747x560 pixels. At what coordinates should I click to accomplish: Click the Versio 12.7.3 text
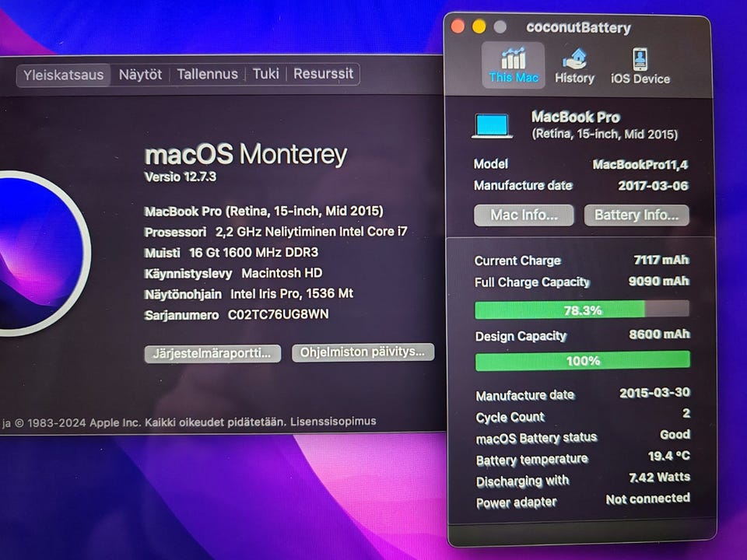pos(181,177)
